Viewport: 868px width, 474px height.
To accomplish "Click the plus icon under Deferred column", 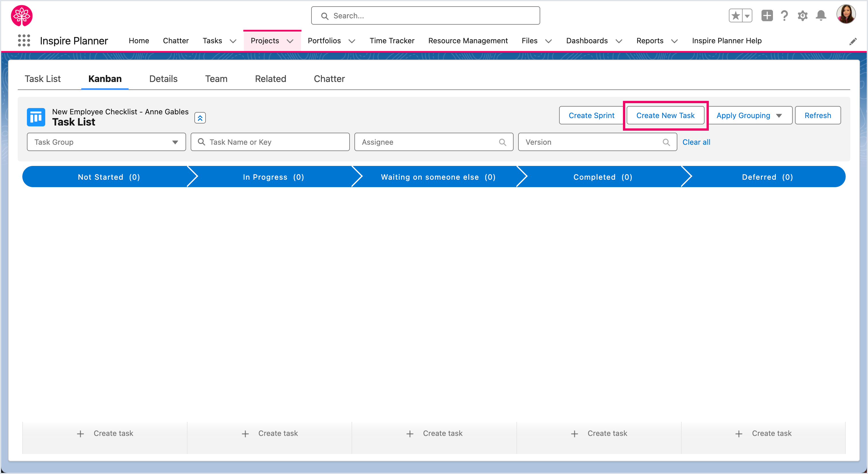I will (739, 434).
